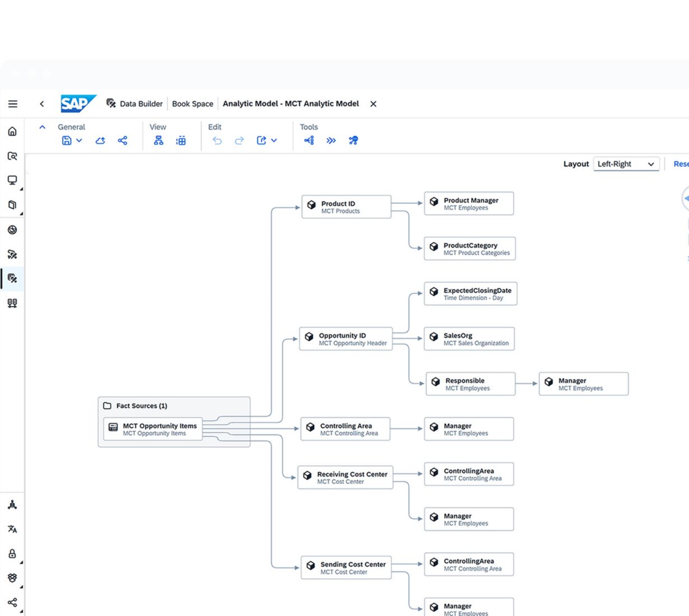689x616 pixels.
Task: Click the Deploy icon in General toolbar
Action: pos(100,141)
